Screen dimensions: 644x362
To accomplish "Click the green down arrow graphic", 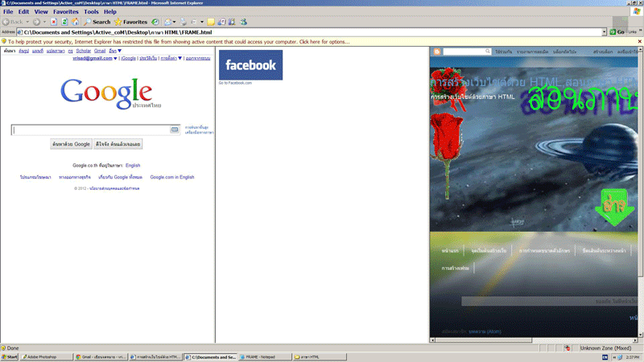I will [615, 208].
